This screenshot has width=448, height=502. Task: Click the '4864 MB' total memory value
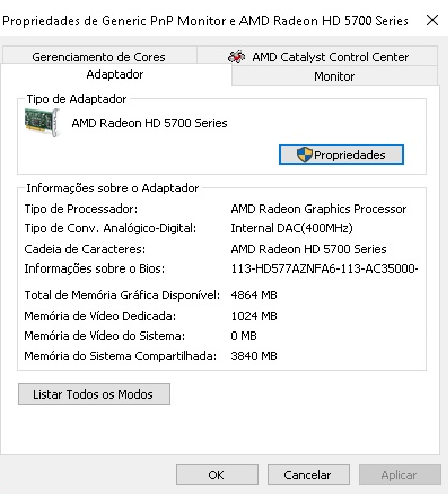click(x=254, y=295)
